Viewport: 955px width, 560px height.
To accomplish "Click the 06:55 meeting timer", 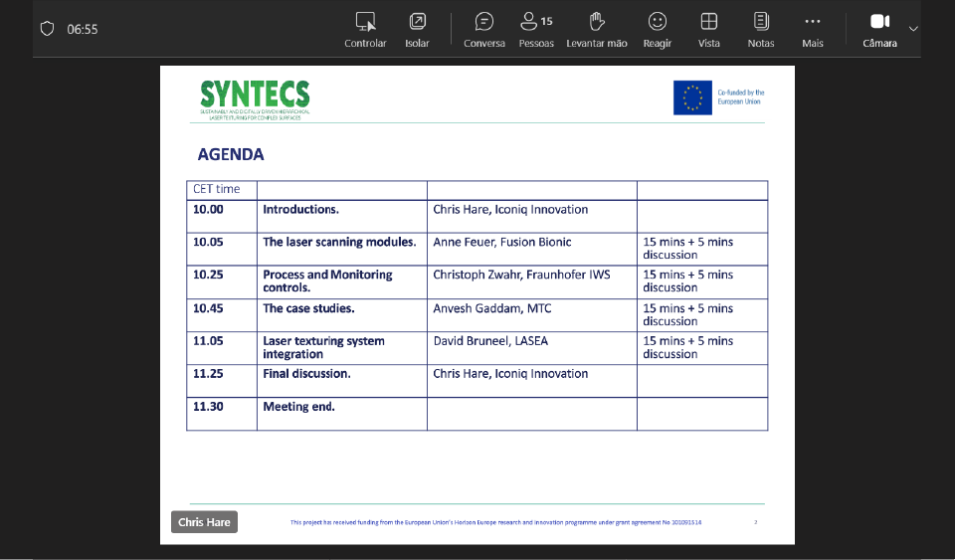I will (x=83, y=29).
